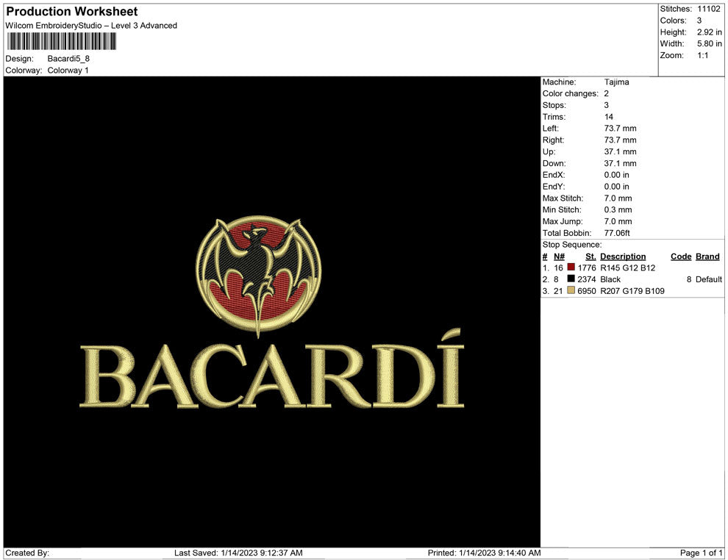Click the Created By label

27,553
